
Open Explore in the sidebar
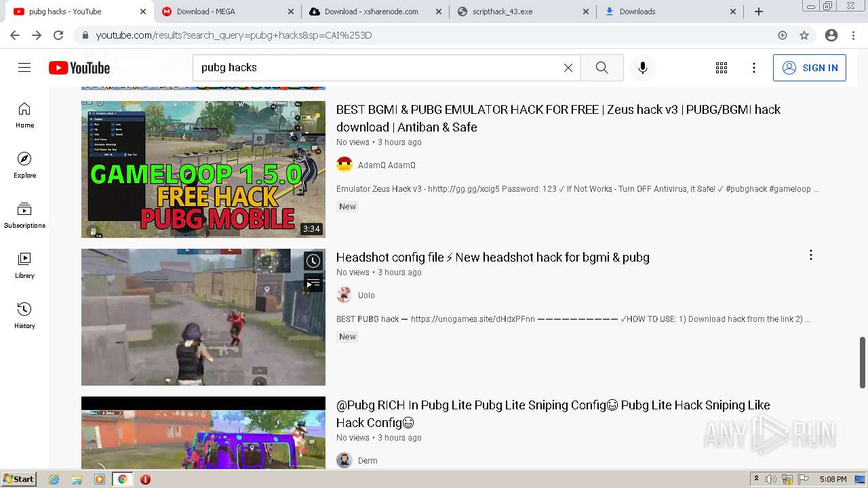(x=24, y=165)
